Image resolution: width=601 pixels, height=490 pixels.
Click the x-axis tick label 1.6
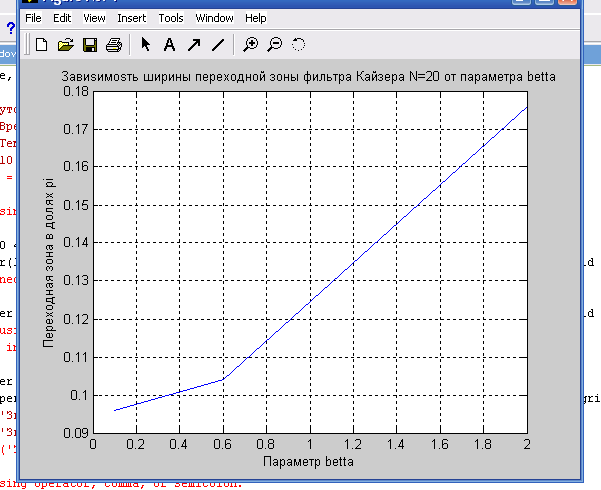439,444
